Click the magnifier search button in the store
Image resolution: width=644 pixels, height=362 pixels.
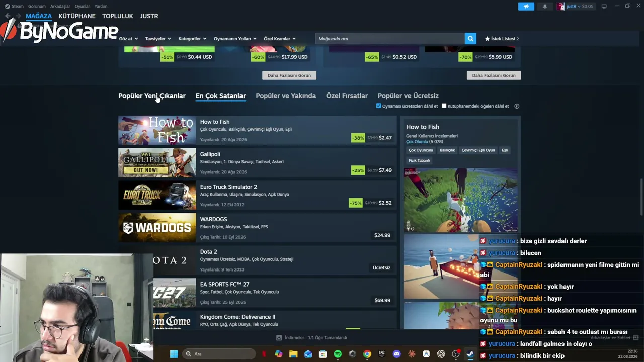pos(470,39)
